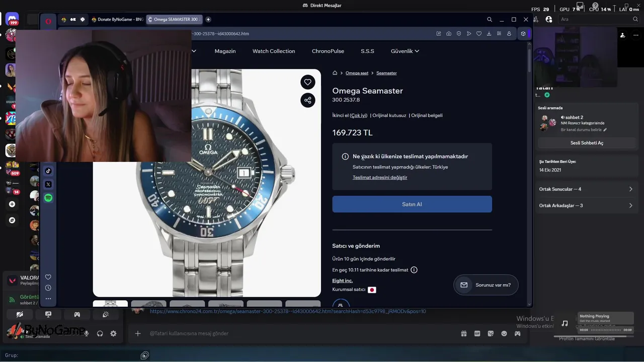This screenshot has width=644, height=362.
Task: Click the music player progress bar
Action: click(x=606, y=330)
